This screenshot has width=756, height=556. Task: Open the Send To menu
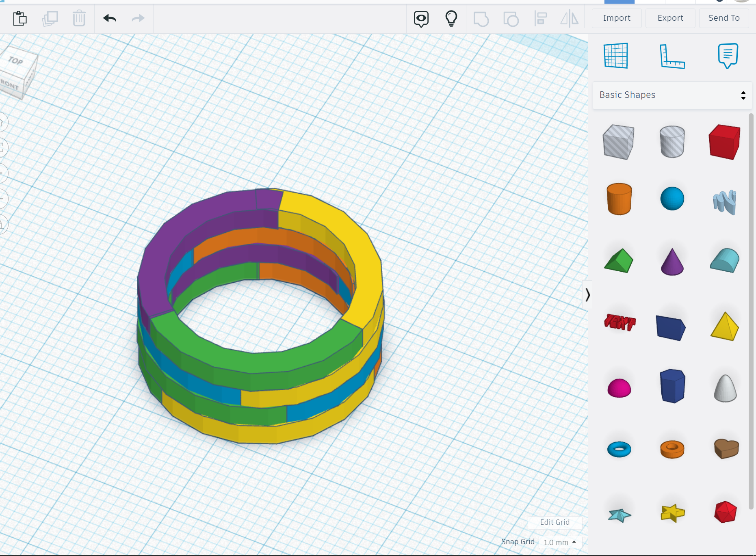click(724, 18)
